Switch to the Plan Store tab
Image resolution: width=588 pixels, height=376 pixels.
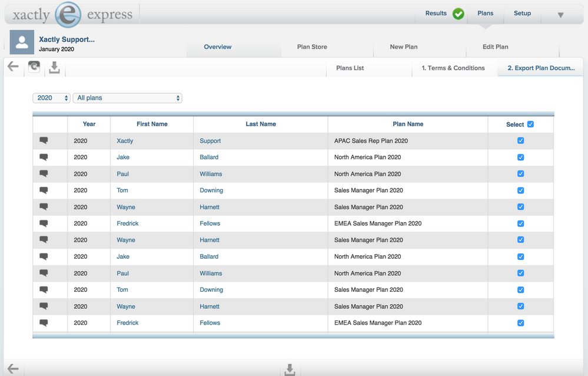(x=312, y=47)
